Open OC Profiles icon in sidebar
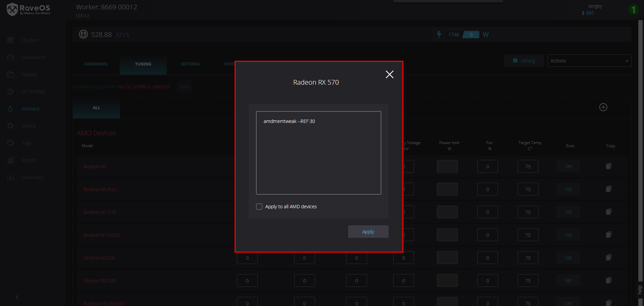 (10, 92)
